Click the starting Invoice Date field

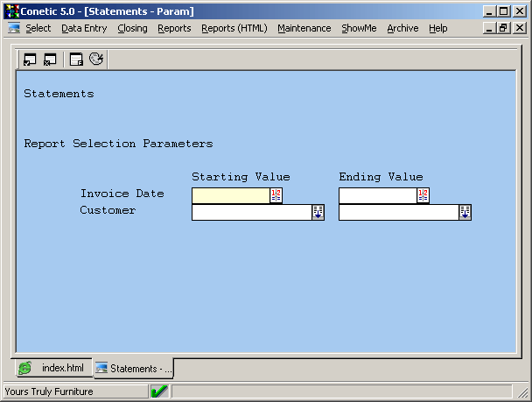click(x=230, y=195)
